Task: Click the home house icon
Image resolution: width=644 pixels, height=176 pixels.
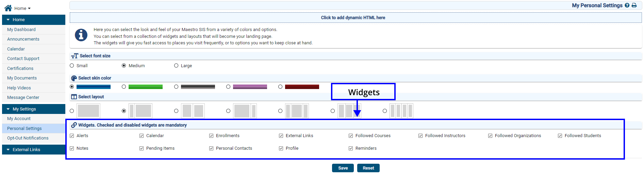Action: coord(8,8)
